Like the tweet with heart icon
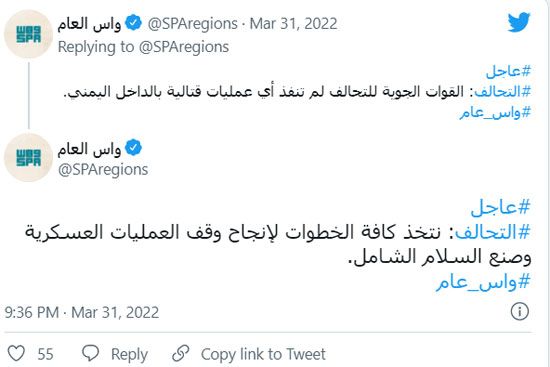This screenshot has width=550, height=367. [x=16, y=353]
